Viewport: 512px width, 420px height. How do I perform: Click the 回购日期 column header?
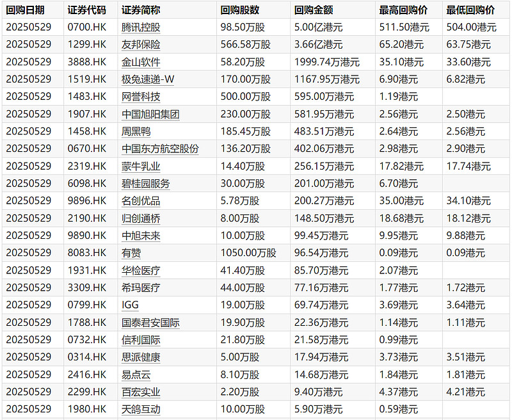tap(25, 10)
